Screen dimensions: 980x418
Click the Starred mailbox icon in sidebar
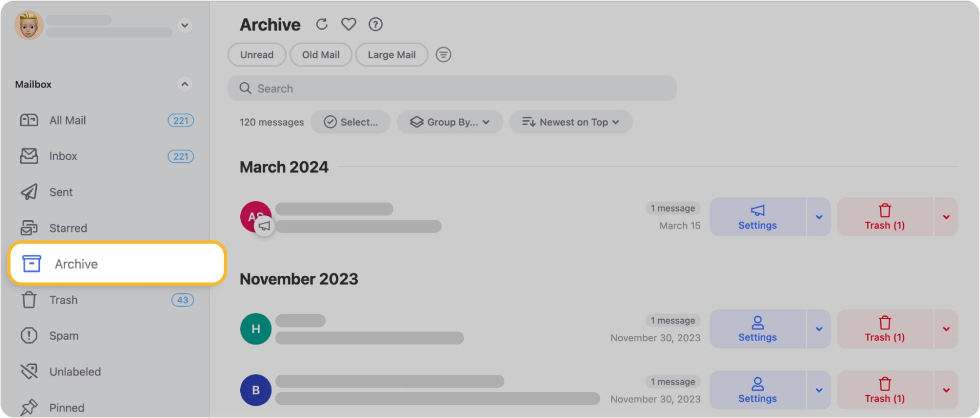pos(30,227)
